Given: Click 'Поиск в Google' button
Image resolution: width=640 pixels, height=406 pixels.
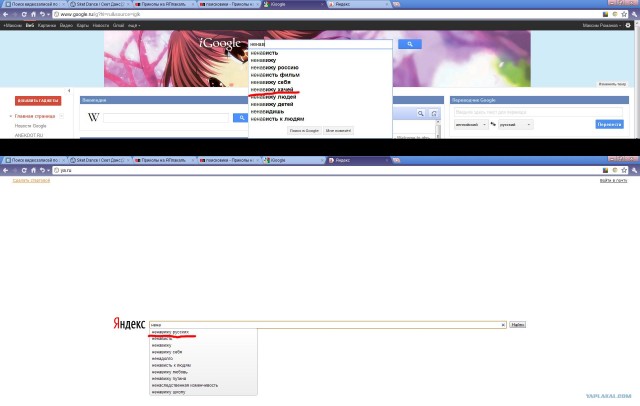Looking at the screenshot, I should click(x=304, y=131).
